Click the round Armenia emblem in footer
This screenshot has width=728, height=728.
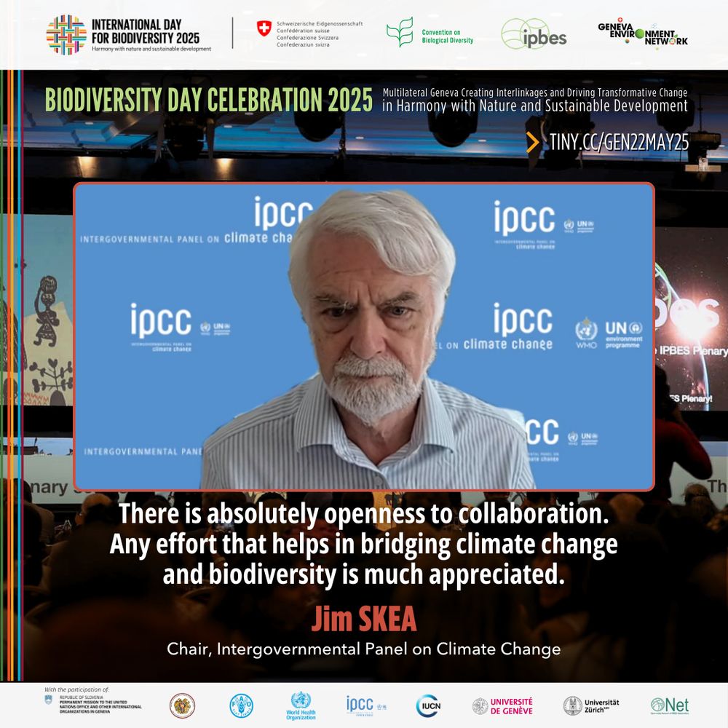coord(182,705)
